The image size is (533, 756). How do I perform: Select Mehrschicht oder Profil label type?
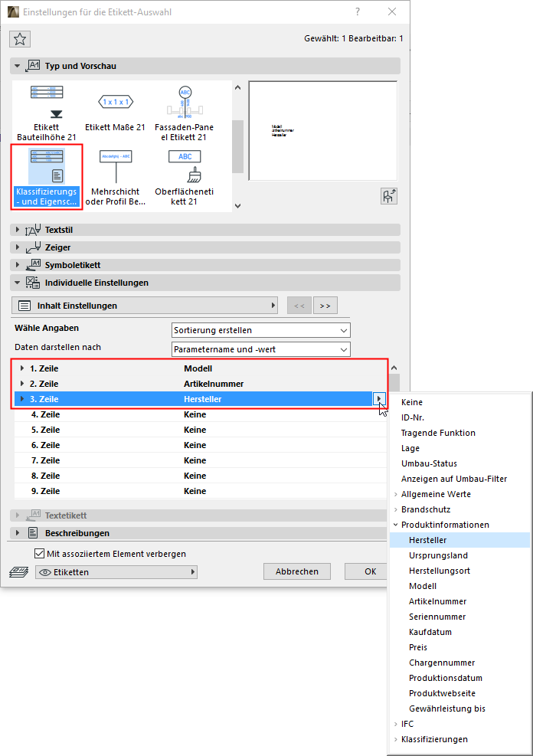pyautogui.click(x=115, y=177)
